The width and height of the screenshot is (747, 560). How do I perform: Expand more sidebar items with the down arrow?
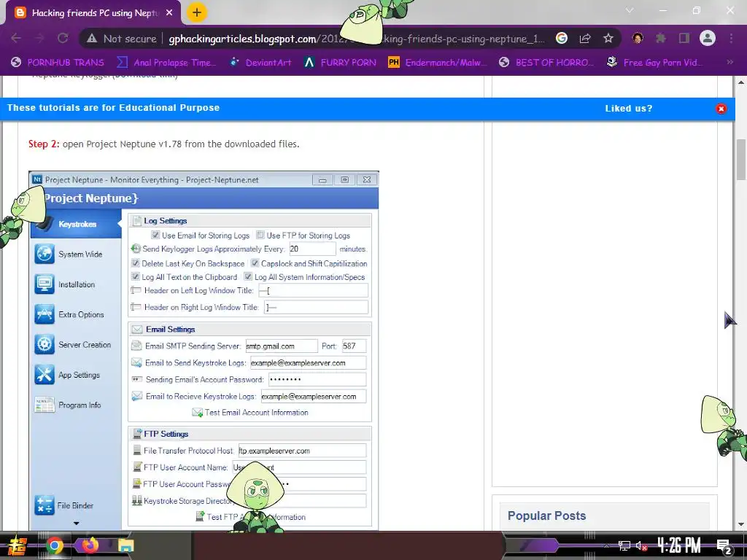[x=76, y=524]
